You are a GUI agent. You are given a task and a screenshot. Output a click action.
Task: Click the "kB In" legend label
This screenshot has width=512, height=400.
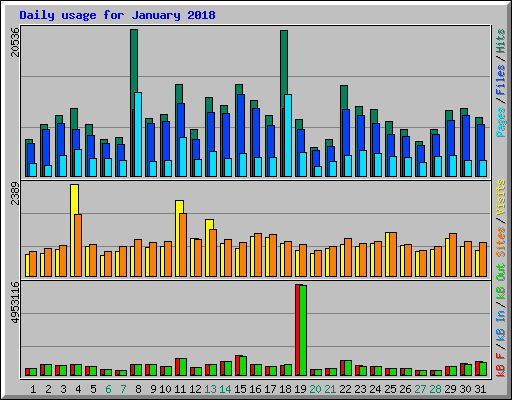click(x=501, y=326)
